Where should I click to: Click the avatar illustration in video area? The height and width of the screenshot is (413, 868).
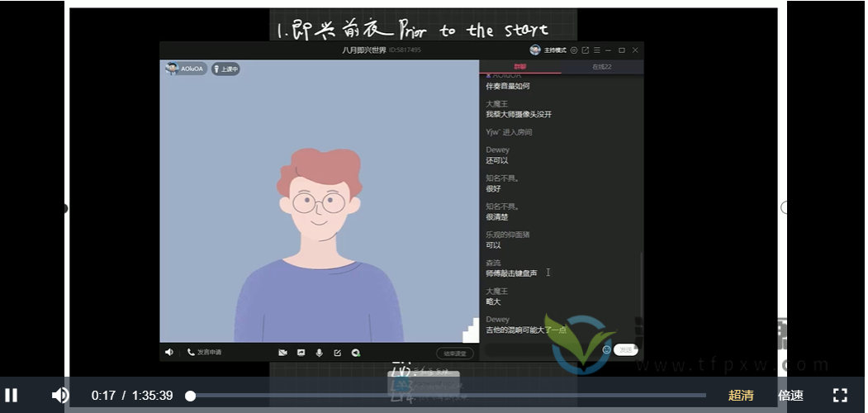[320, 244]
